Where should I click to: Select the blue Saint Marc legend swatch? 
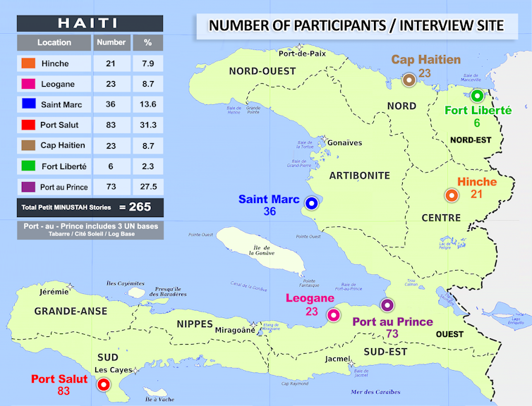(28, 104)
